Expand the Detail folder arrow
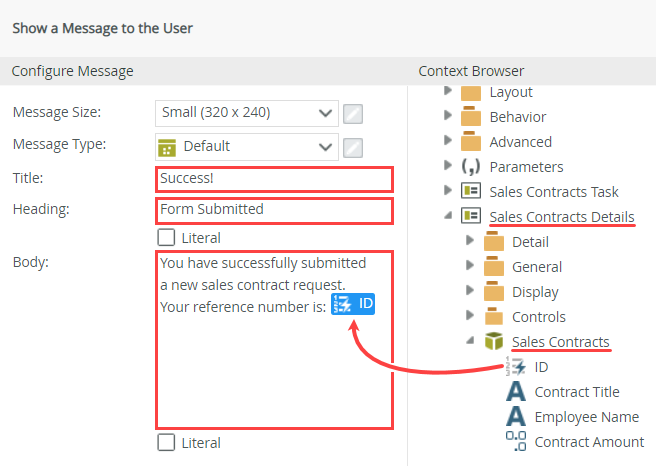This screenshot has height=466, width=656. (x=470, y=240)
